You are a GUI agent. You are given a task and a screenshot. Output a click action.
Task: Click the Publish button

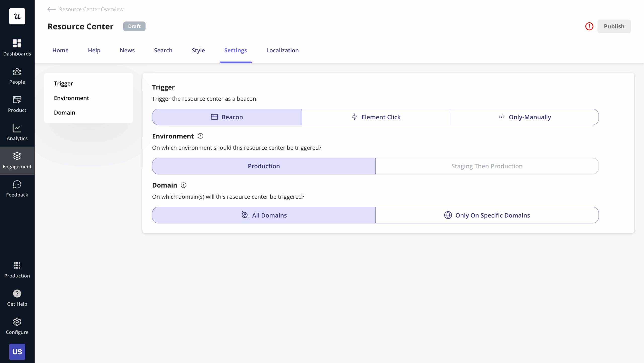[614, 26]
